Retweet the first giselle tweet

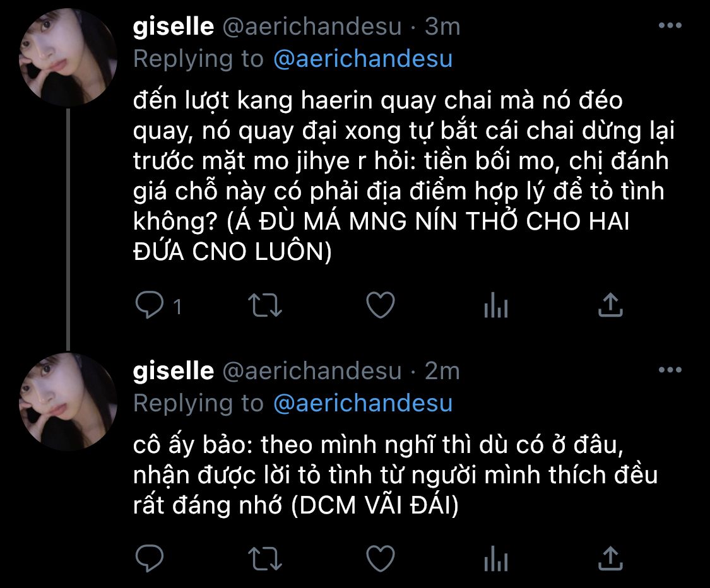pyautogui.click(x=265, y=305)
